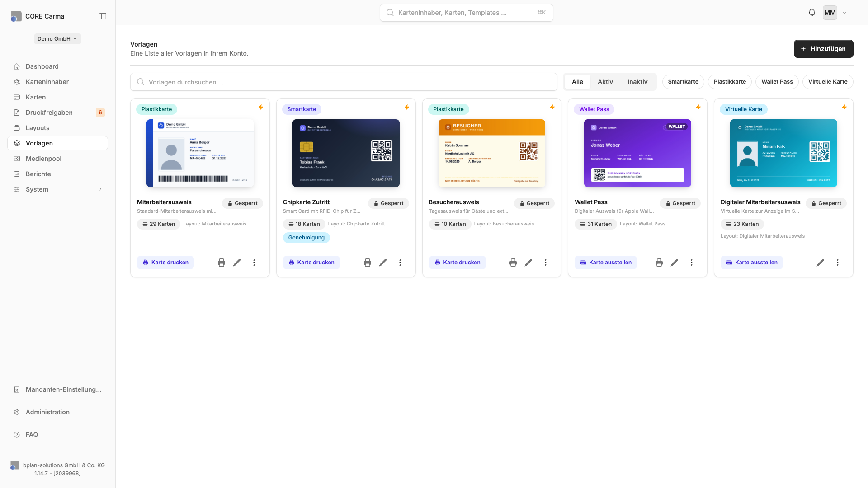Click the printer icon on the Chipkarte Zutritt card
This screenshot has height=488, width=868.
(x=368, y=263)
